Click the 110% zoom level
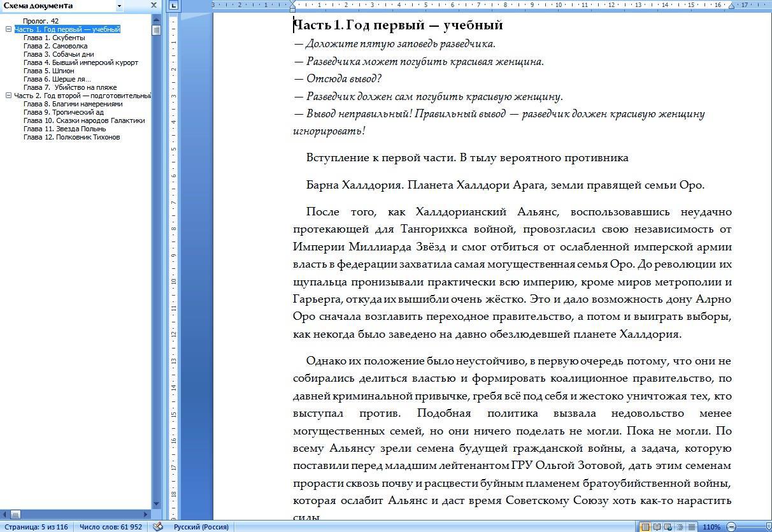Viewport: 772px width, 532px height. [x=711, y=527]
